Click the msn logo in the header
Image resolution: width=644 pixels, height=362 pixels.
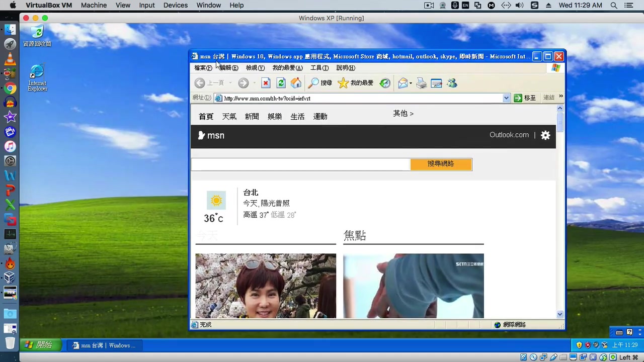point(211,135)
